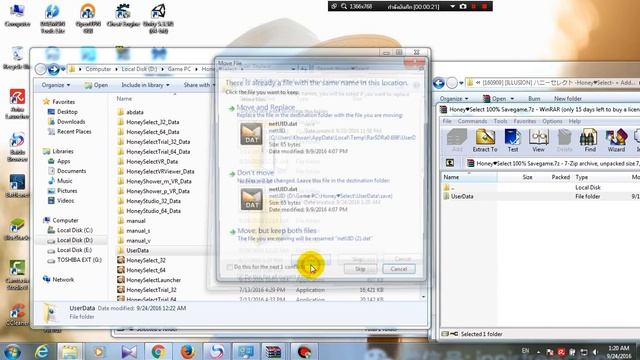Open the WinRAR Commands menu
Viewport: 640px width, 360px height.
[x=472, y=121]
